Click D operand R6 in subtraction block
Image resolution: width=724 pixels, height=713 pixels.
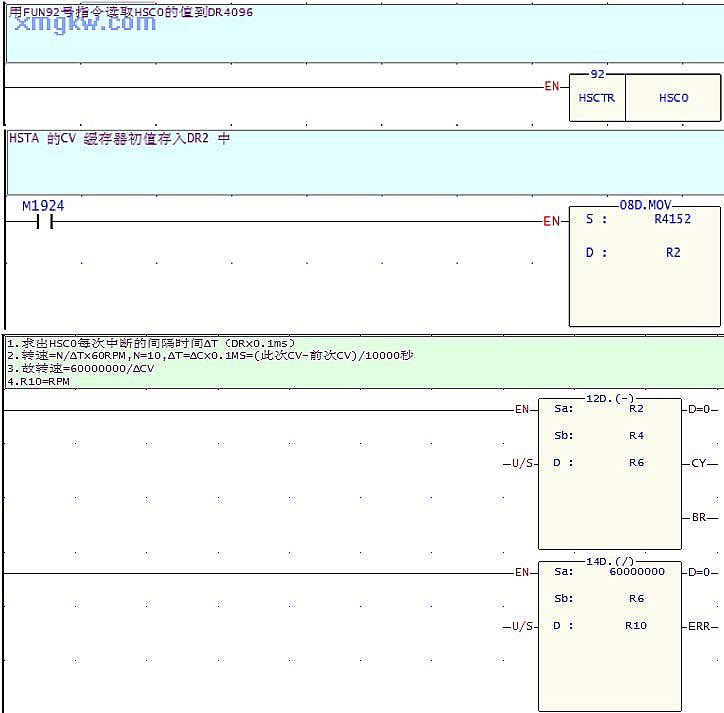pyautogui.click(x=636, y=463)
